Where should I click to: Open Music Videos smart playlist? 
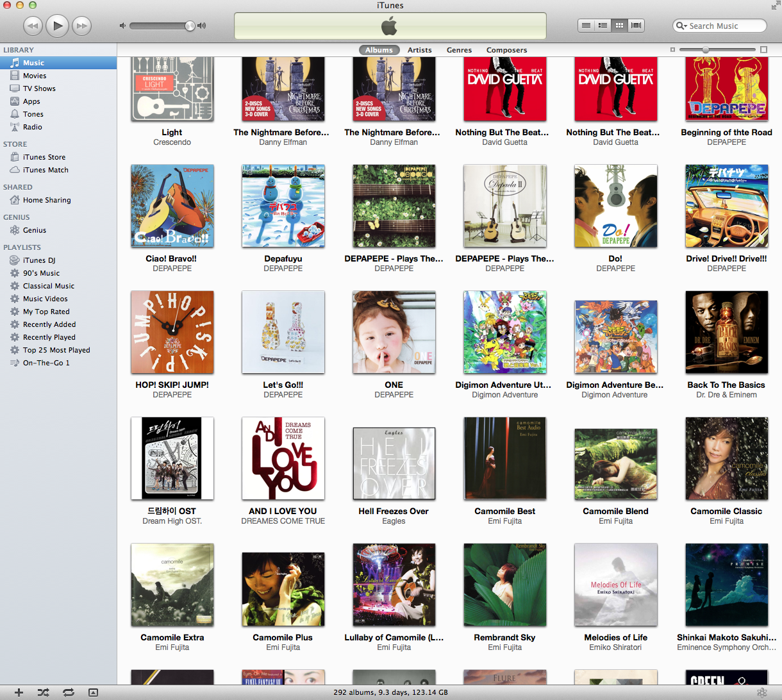click(58, 299)
